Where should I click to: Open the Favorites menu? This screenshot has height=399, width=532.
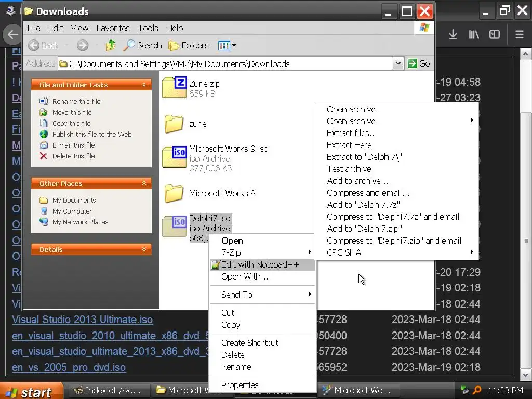113,28
